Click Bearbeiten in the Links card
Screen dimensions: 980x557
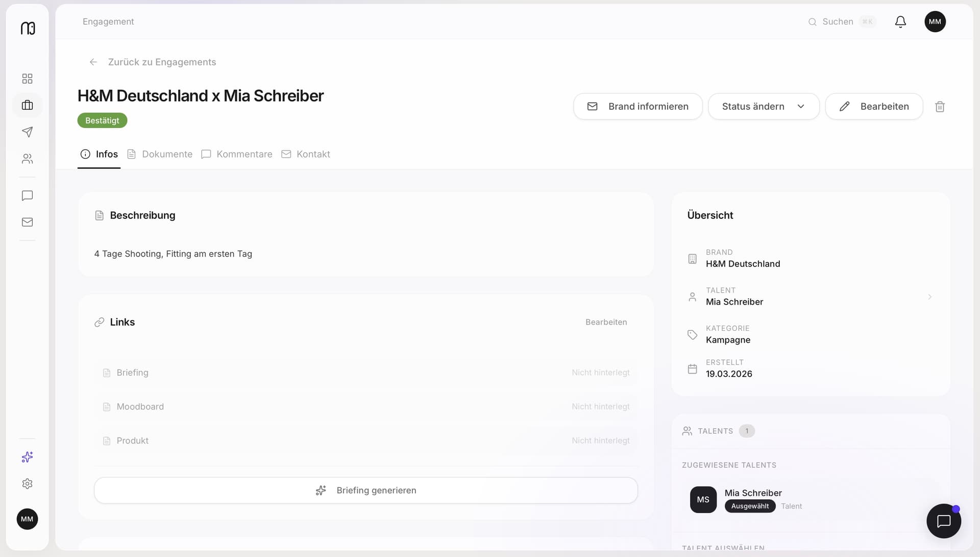click(x=606, y=322)
